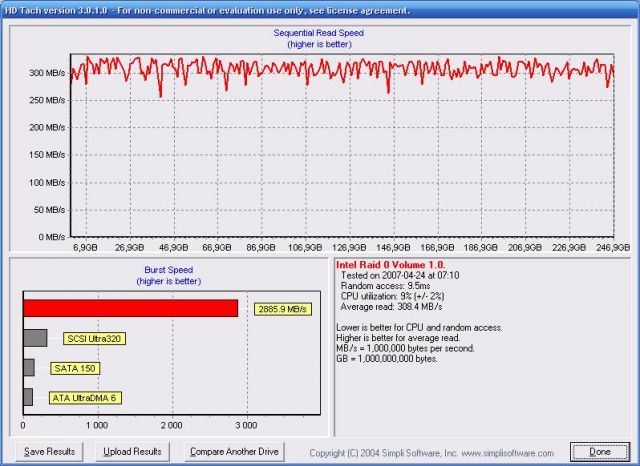Click the SCSI Ultra320 label
This screenshot has width=640, height=466.
coord(94,339)
